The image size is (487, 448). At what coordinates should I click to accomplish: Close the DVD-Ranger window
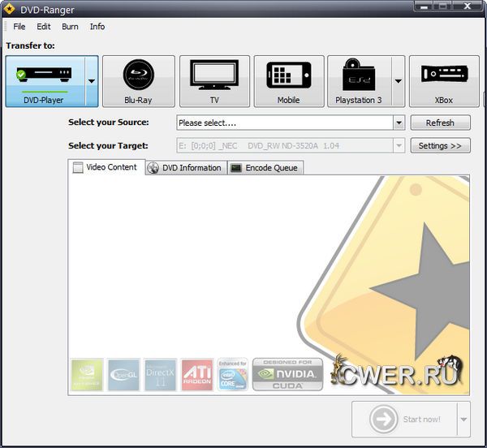(x=468, y=6)
